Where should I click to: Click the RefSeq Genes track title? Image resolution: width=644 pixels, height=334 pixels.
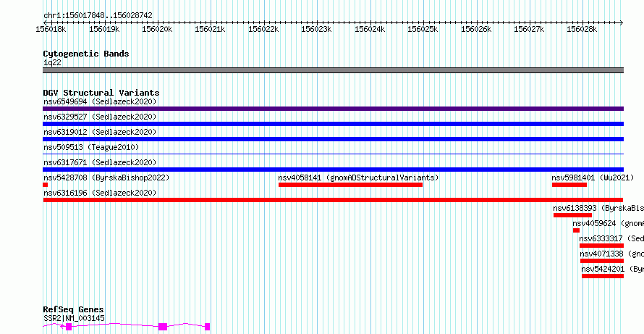(74, 309)
